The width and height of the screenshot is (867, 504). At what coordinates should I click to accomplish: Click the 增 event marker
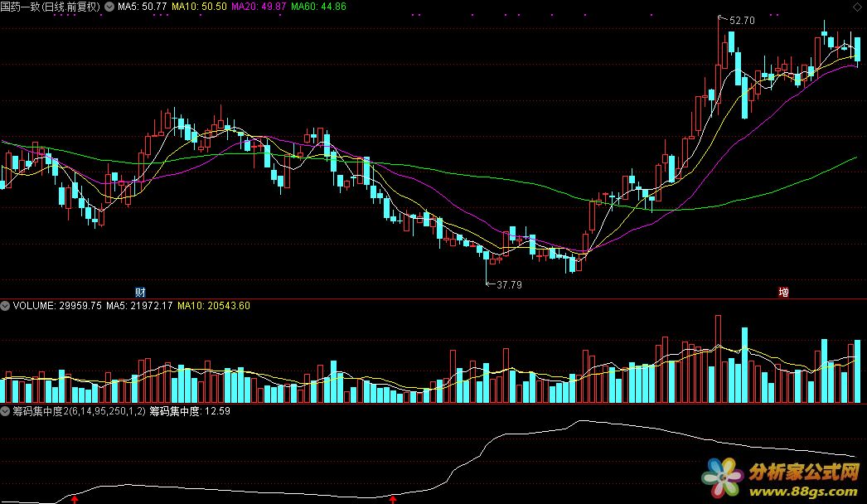point(783,292)
